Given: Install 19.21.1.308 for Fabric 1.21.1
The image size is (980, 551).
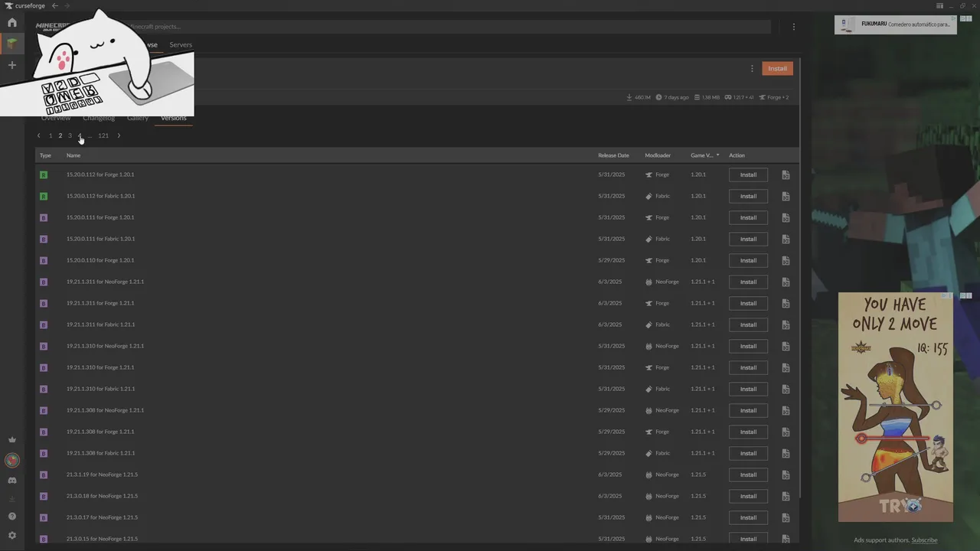Looking at the screenshot, I should (748, 453).
